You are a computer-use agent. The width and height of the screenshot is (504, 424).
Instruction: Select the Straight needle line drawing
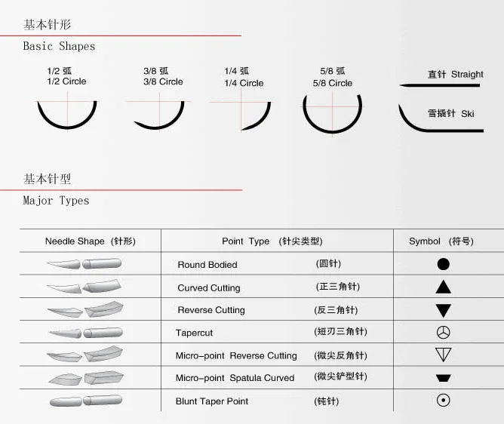441,84
